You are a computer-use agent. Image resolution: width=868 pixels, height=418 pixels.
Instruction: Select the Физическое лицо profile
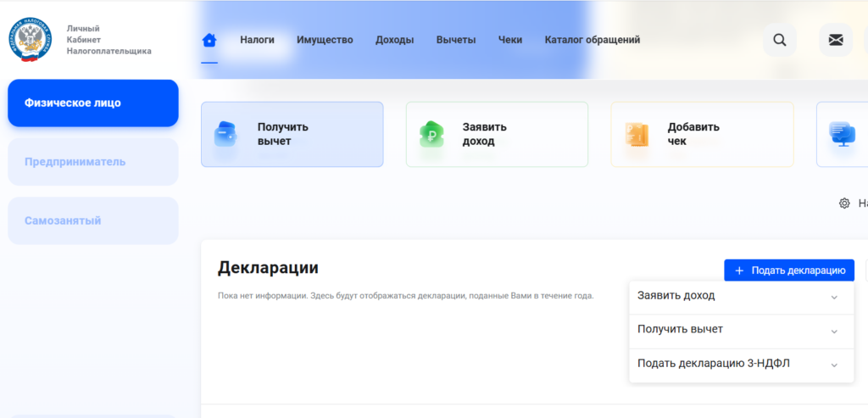coord(93,103)
